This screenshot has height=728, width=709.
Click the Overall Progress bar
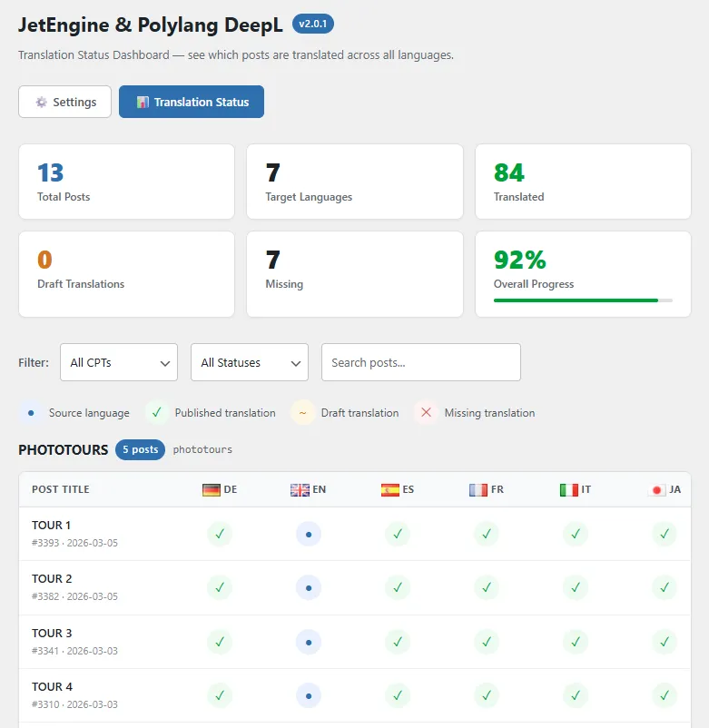(583, 300)
